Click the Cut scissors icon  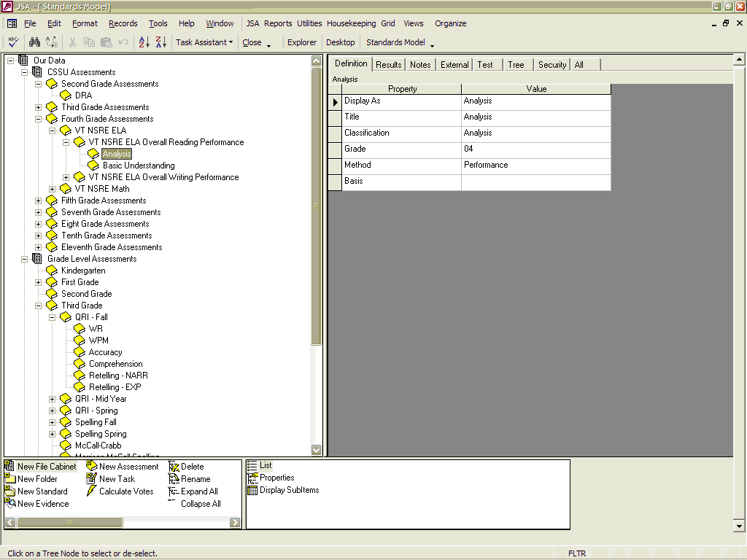72,42
